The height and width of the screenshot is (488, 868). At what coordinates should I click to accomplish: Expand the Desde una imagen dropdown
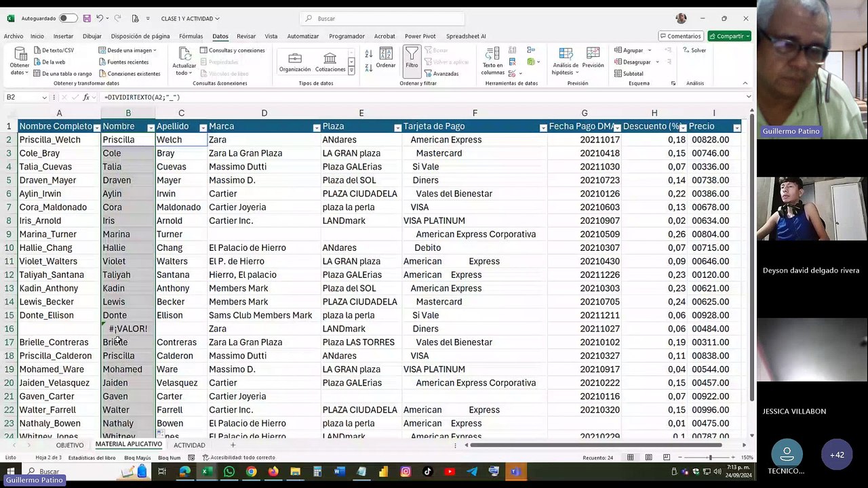pos(155,50)
